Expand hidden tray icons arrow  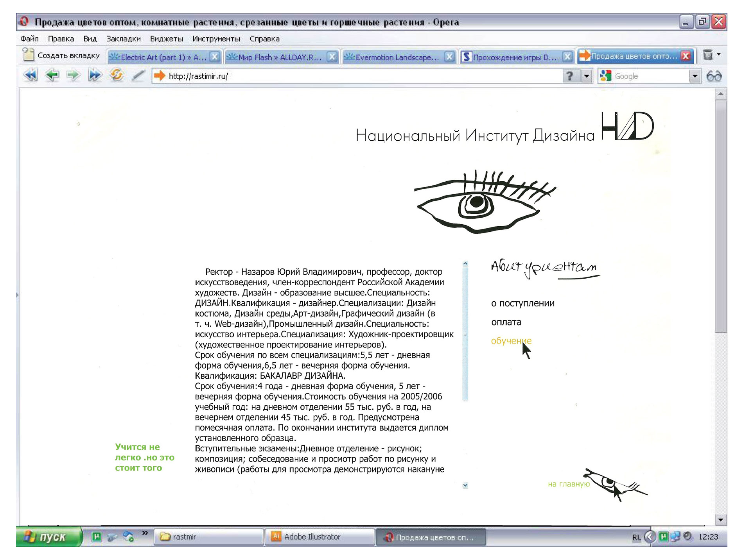click(x=650, y=537)
